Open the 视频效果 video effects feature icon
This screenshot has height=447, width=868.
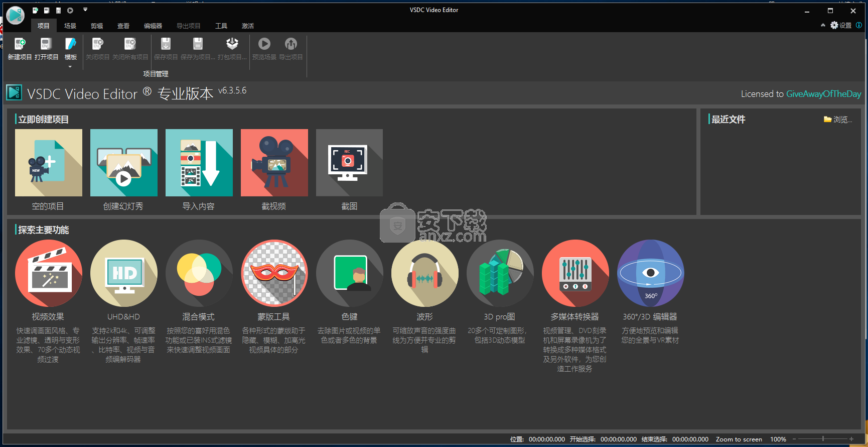coord(48,273)
